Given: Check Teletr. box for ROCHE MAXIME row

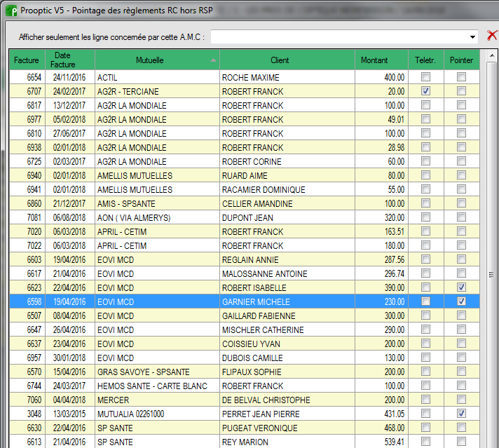Looking at the screenshot, I should [426, 77].
